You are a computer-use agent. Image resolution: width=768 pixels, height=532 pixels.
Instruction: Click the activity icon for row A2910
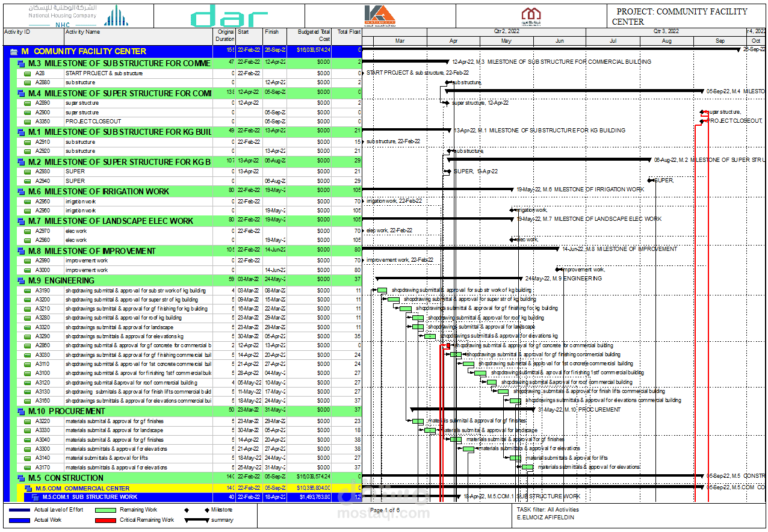[x=27, y=142]
